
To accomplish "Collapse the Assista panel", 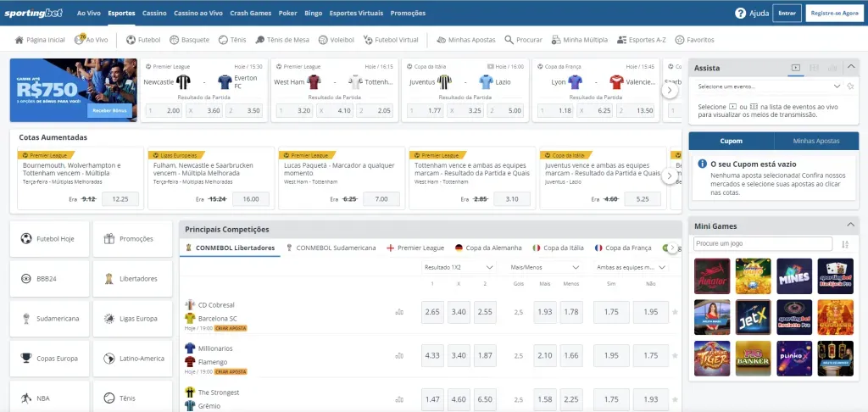I will 851,67.
